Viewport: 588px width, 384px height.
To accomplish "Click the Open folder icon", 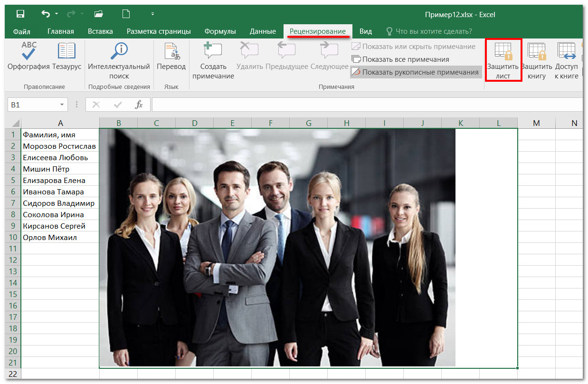I will [99, 14].
